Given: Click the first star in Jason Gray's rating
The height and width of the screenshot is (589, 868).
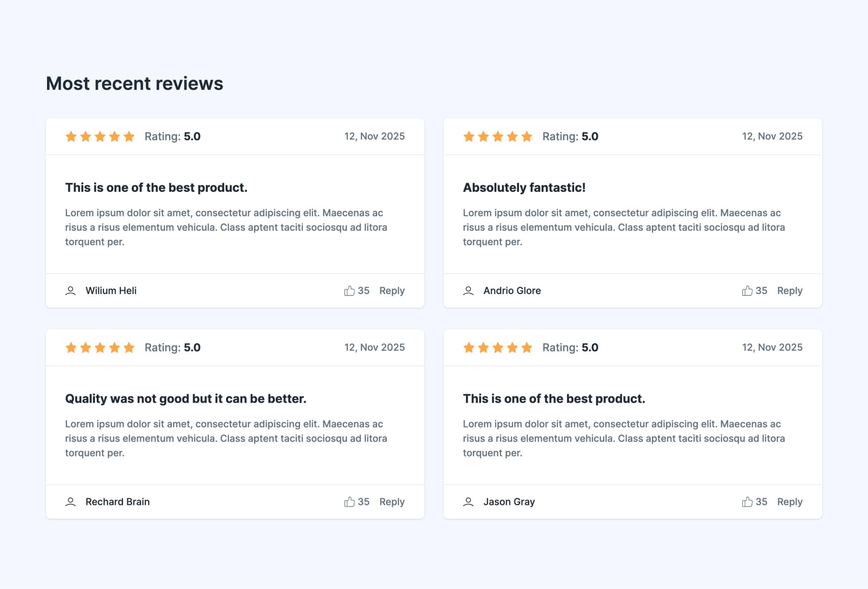Looking at the screenshot, I should click(x=468, y=347).
